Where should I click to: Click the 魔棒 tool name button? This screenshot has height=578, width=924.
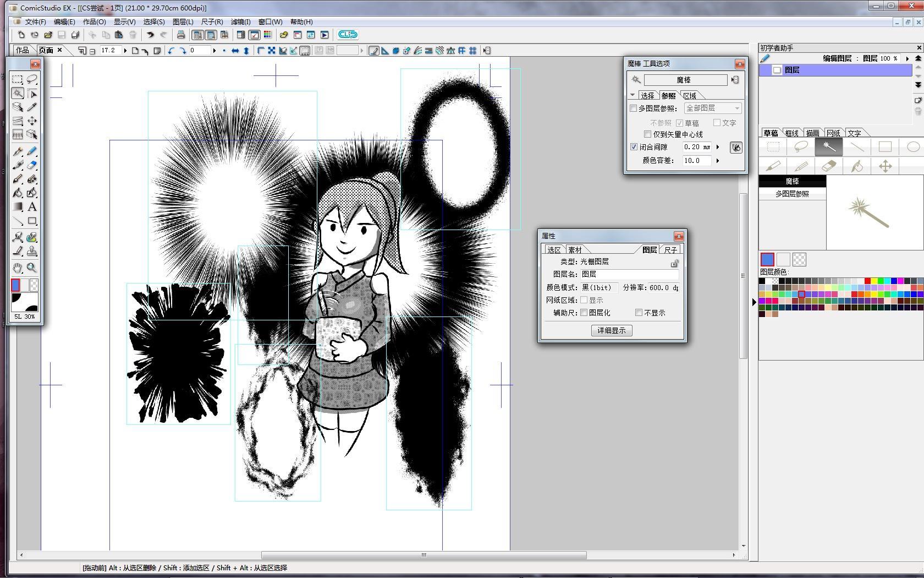point(685,80)
